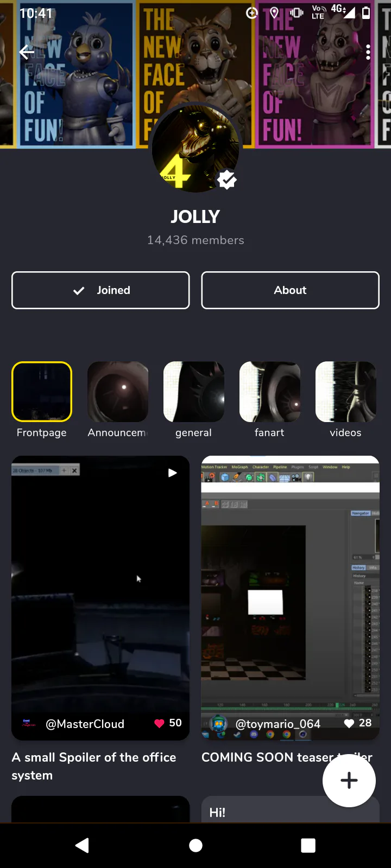The height and width of the screenshot is (868, 391).
Task: View the 14,436 members list
Action: pos(195,240)
